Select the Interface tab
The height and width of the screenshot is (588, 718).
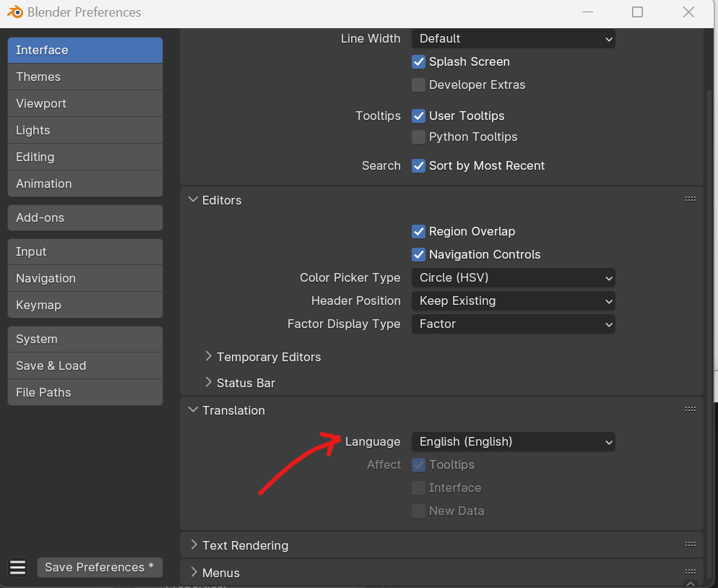coord(85,51)
